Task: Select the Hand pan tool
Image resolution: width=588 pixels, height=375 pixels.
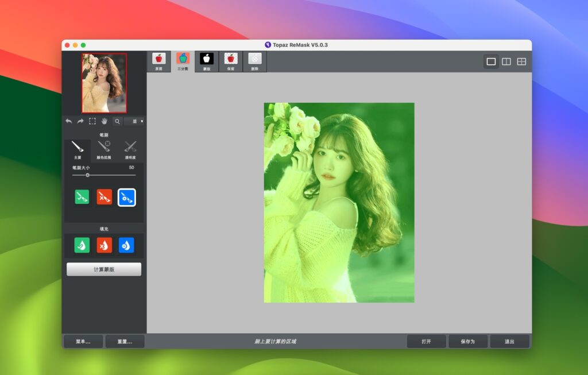Action: tap(105, 121)
